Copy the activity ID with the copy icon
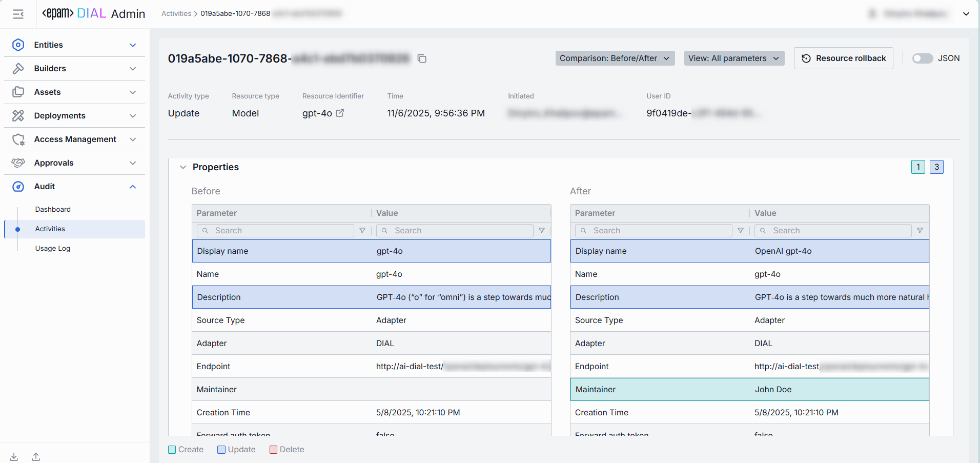The image size is (980, 463). (x=422, y=58)
